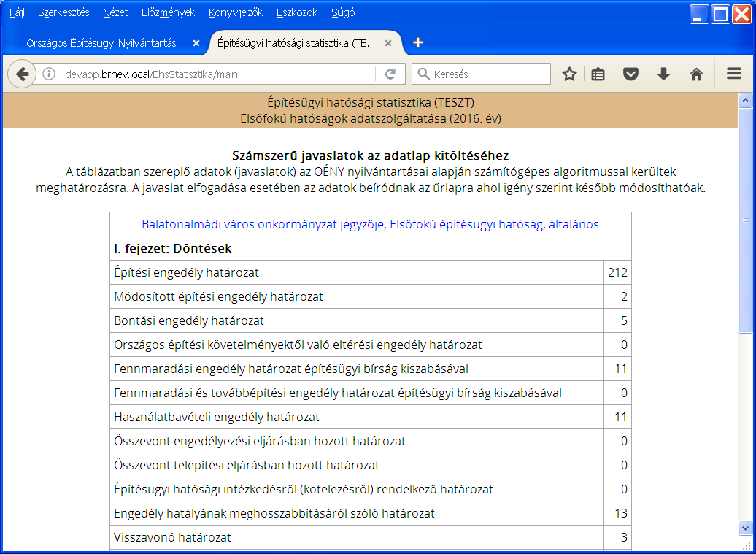Open the Szerkesztés menu

click(x=63, y=12)
